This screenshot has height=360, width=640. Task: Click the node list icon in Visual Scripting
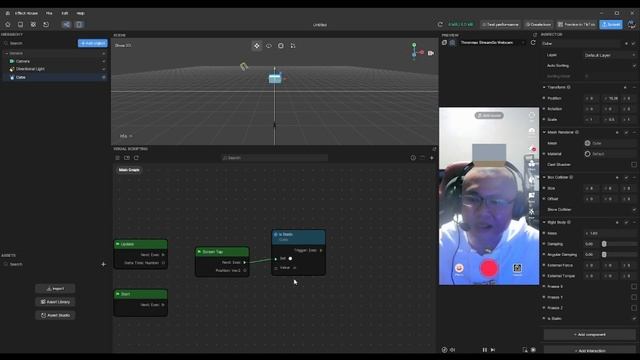pyautogui.click(x=118, y=158)
